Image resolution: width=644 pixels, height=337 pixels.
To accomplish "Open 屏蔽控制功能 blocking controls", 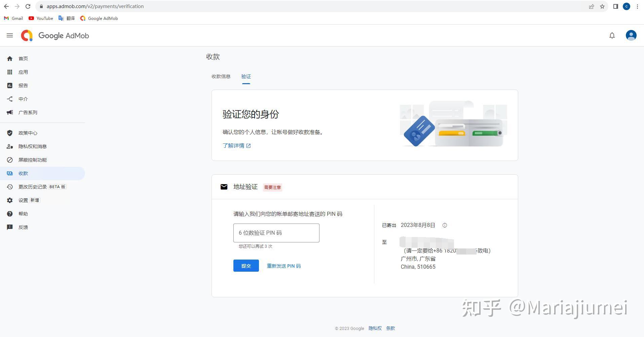I will 33,160.
